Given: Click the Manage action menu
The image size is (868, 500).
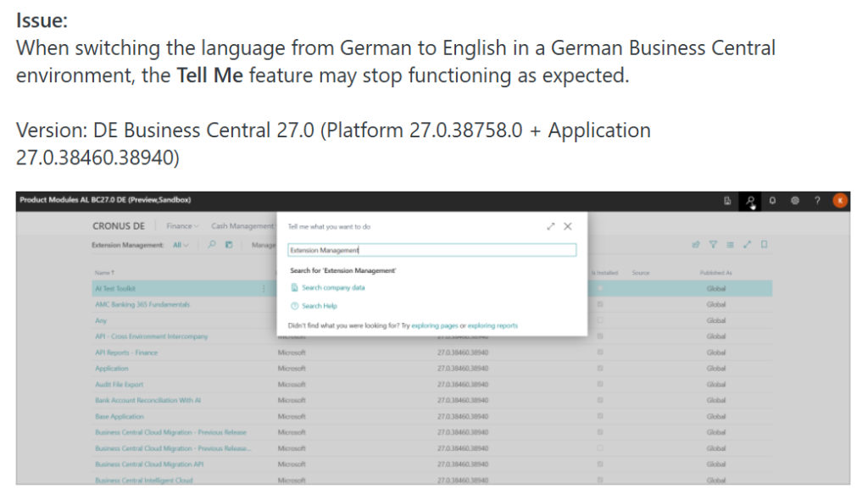Looking at the screenshot, I should point(264,246).
